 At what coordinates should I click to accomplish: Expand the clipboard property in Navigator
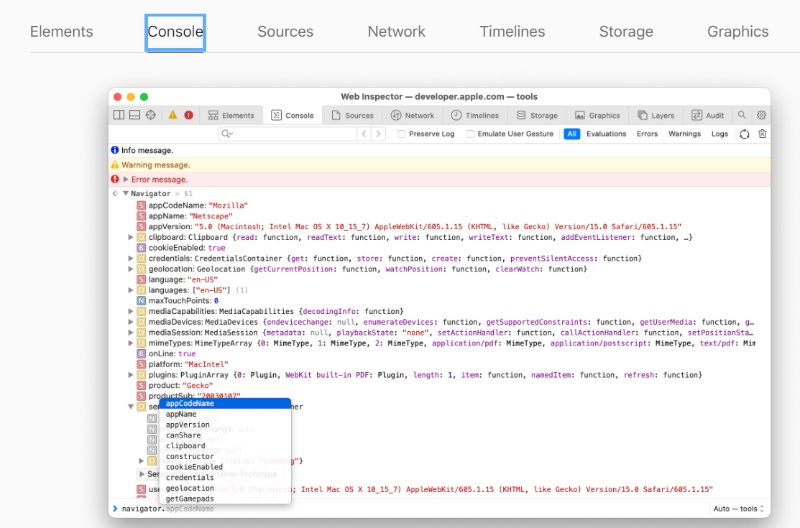point(131,237)
